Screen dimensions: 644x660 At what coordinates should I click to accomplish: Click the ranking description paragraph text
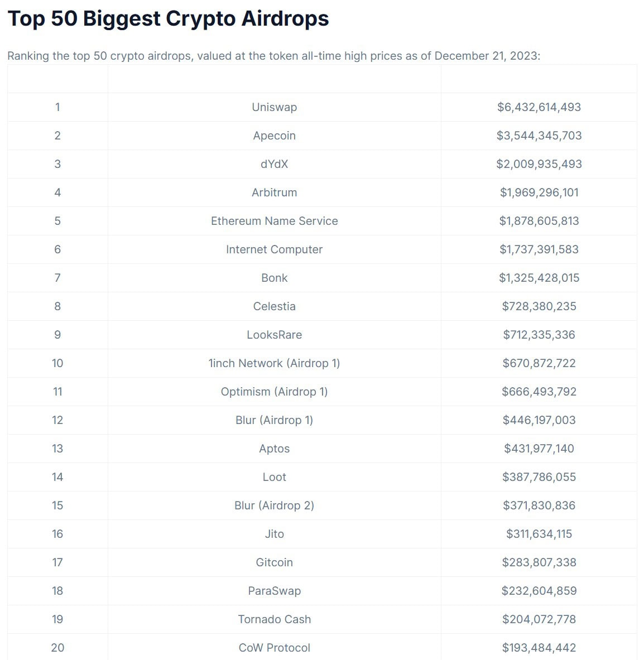tap(273, 56)
